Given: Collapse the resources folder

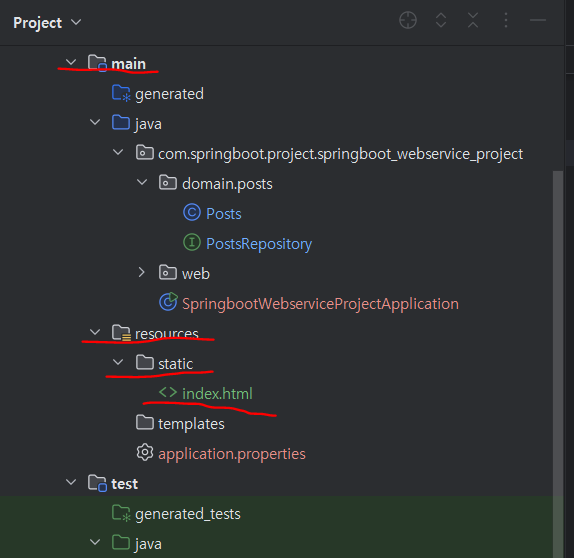Looking at the screenshot, I should tap(95, 332).
